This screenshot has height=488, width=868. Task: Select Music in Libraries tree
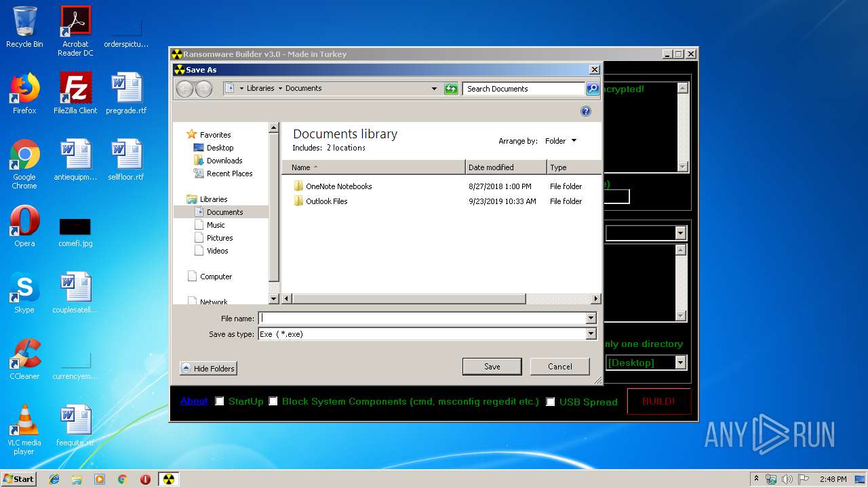click(216, 225)
